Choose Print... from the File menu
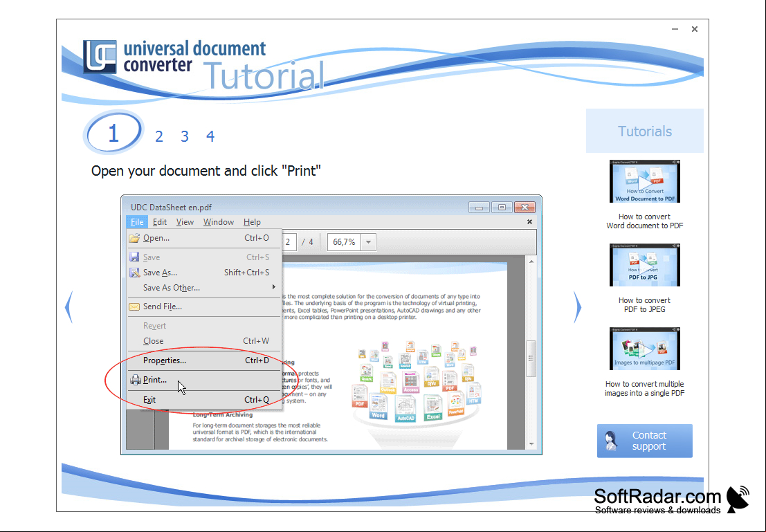The width and height of the screenshot is (766, 532). tap(204, 380)
